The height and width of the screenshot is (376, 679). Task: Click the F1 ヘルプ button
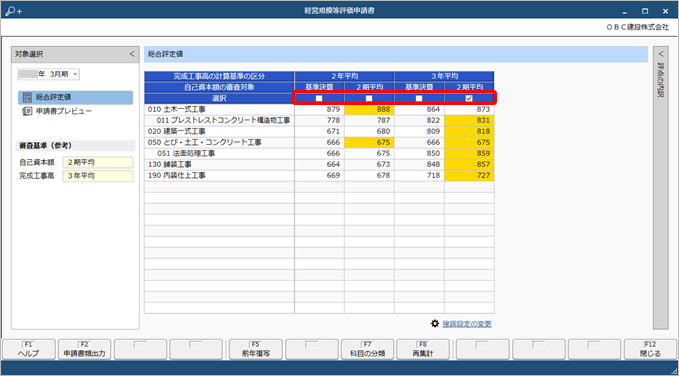pos(29,349)
